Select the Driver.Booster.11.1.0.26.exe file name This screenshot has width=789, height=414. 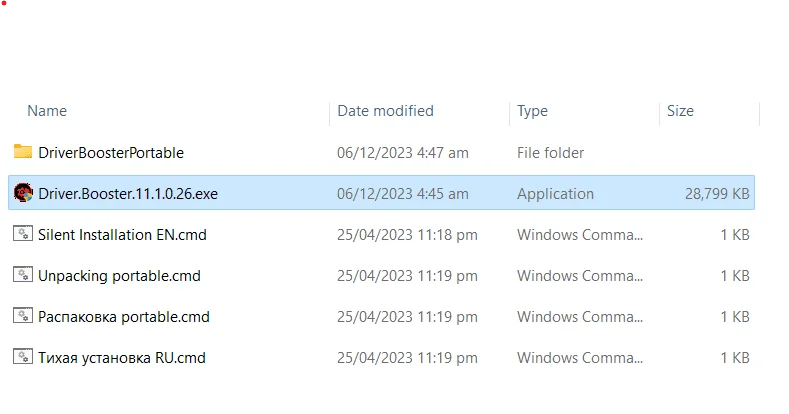(x=128, y=194)
